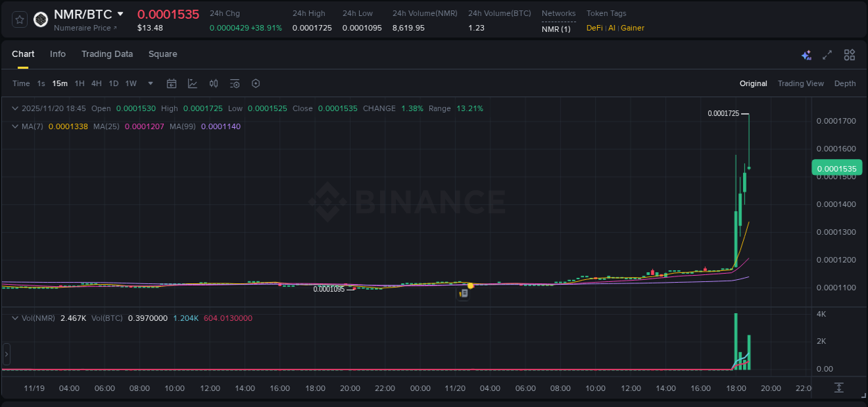The width and height of the screenshot is (868, 407).
Task: Collapse the MA indicator row chevron
Action: click(15, 126)
